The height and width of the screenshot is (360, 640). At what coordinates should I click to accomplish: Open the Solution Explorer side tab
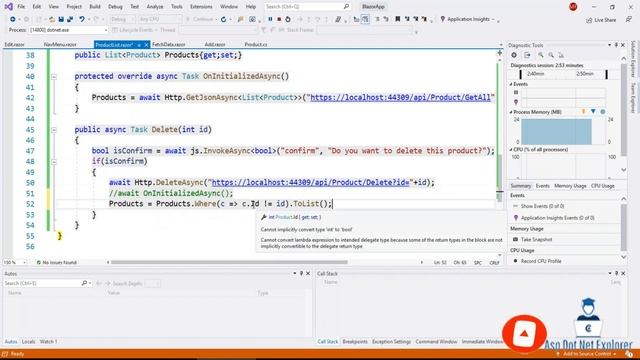pos(633,59)
